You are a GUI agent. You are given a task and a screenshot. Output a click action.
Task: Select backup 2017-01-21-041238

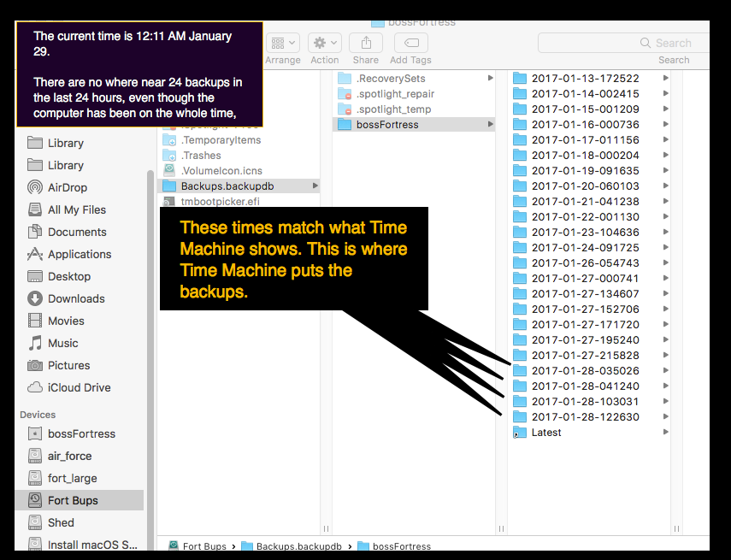point(590,202)
